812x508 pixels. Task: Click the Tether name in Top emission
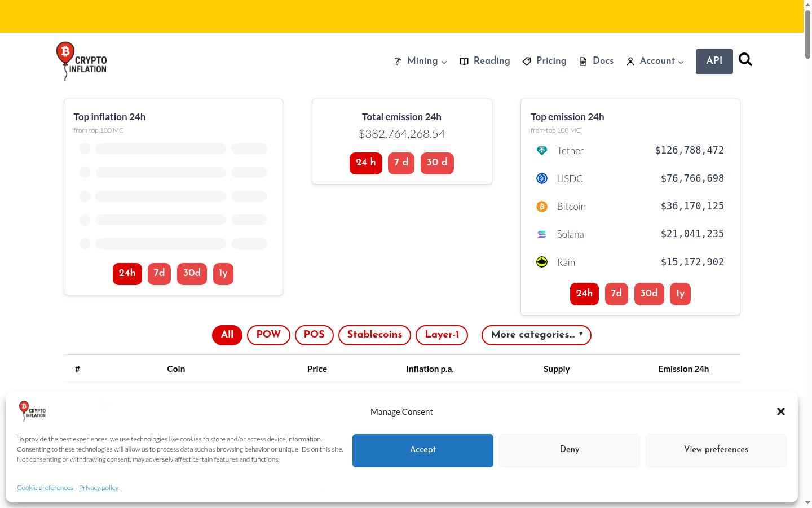pos(570,151)
